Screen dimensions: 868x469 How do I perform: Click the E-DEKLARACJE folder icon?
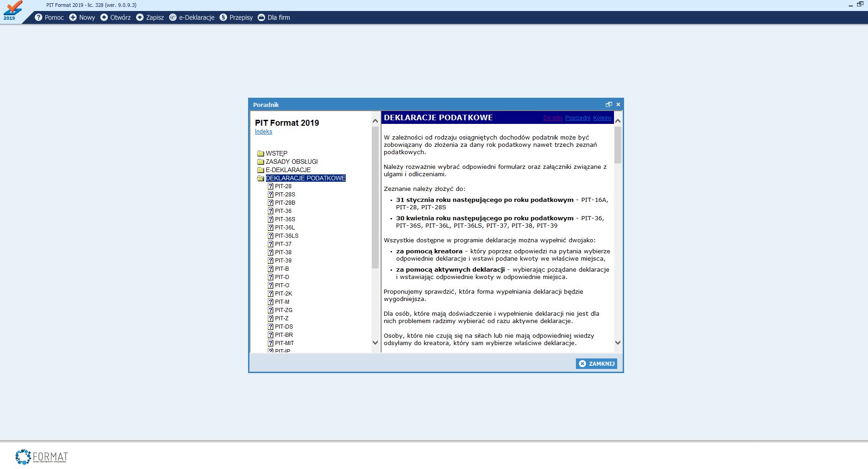[x=260, y=170]
